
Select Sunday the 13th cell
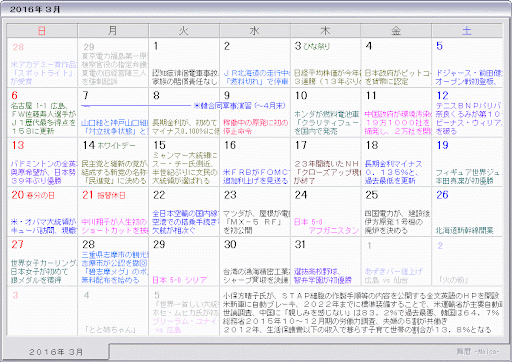[x=42, y=162]
